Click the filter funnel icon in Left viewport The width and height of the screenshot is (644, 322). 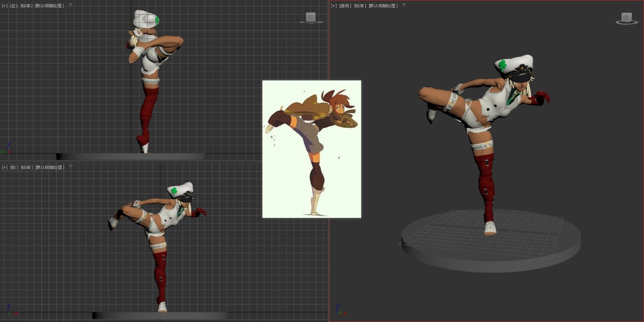point(70,6)
